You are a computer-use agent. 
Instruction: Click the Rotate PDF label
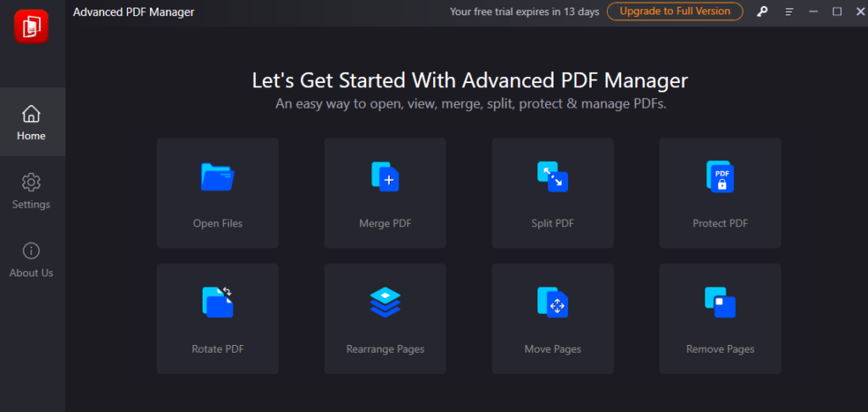(x=218, y=349)
